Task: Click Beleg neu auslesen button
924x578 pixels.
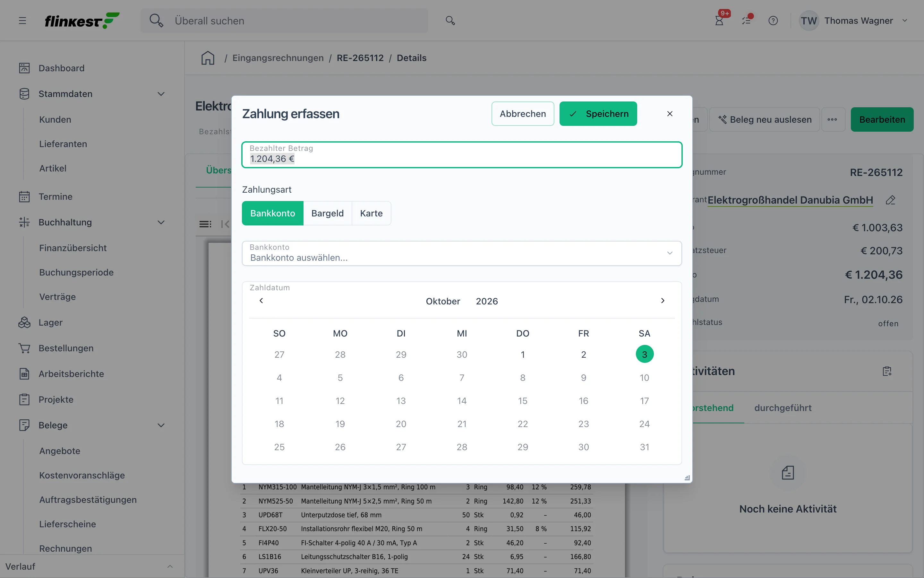Action: pos(765,120)
